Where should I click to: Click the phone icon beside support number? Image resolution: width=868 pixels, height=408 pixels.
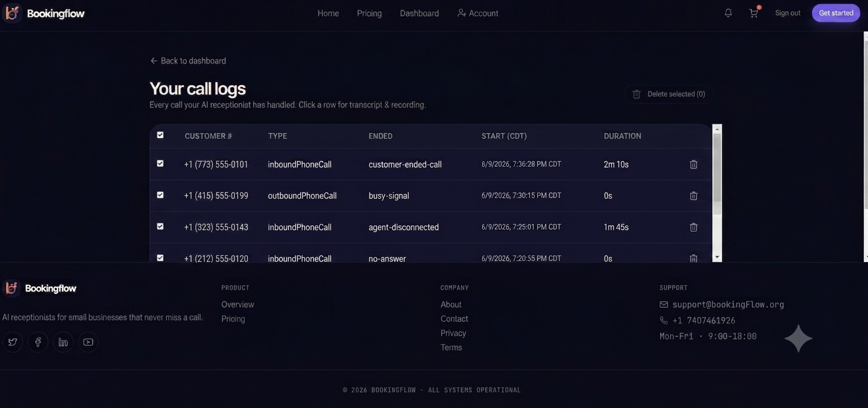pos(664,320)
